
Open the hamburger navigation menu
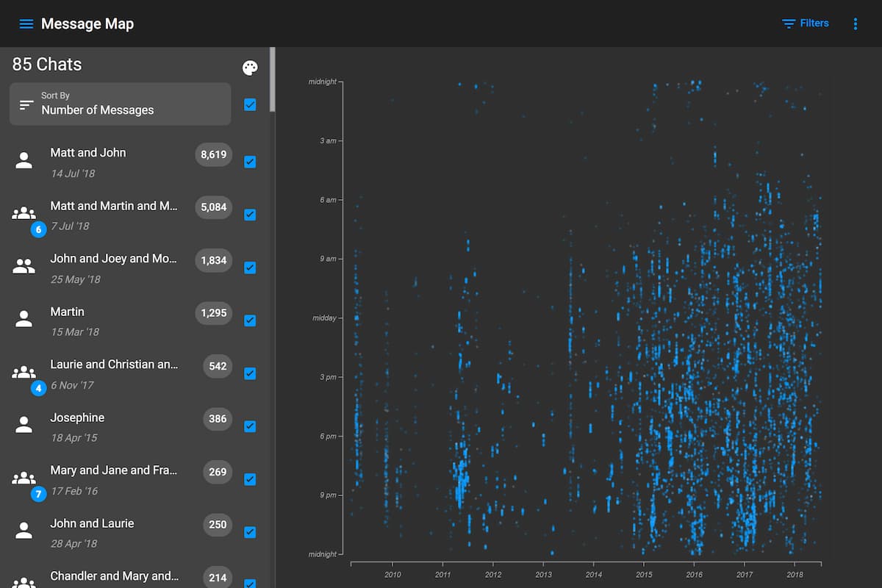pos(26,24)
